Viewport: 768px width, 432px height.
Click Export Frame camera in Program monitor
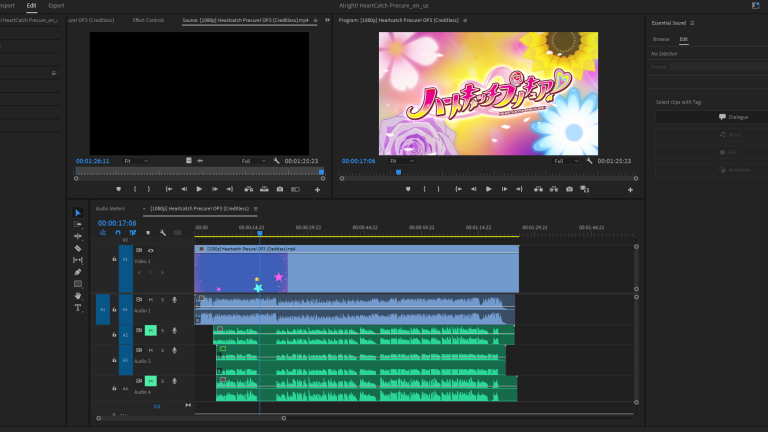(x=569, y=189)
